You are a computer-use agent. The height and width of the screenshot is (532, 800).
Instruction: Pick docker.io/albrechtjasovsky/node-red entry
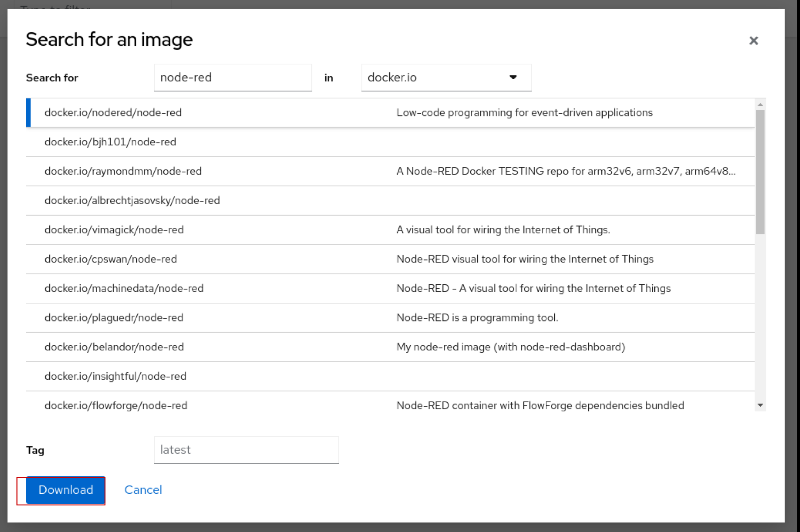(x=132, y=201)
